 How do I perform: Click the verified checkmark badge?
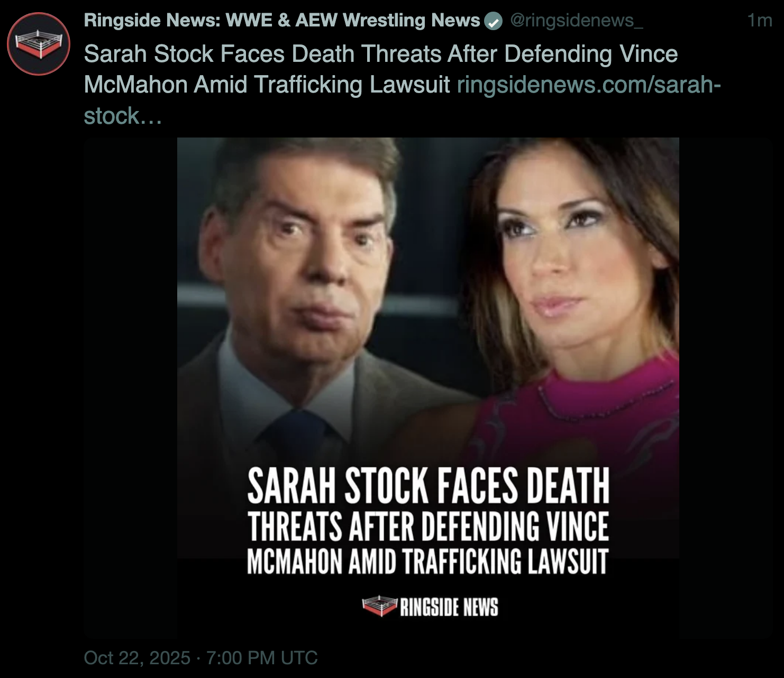(493, 22)
